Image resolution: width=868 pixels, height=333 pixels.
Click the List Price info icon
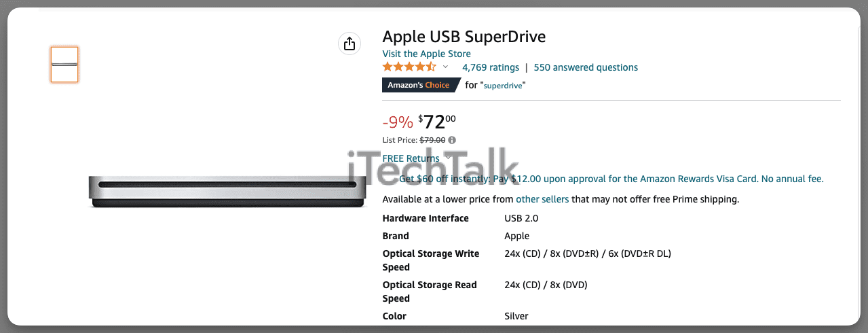[x=452, y=140]
